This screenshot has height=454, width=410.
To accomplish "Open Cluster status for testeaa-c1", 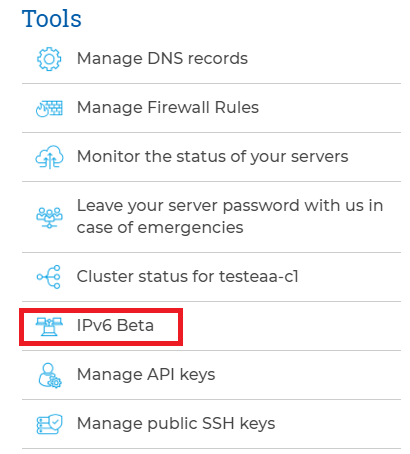I will pyautogui.click(x=188, y=276).
